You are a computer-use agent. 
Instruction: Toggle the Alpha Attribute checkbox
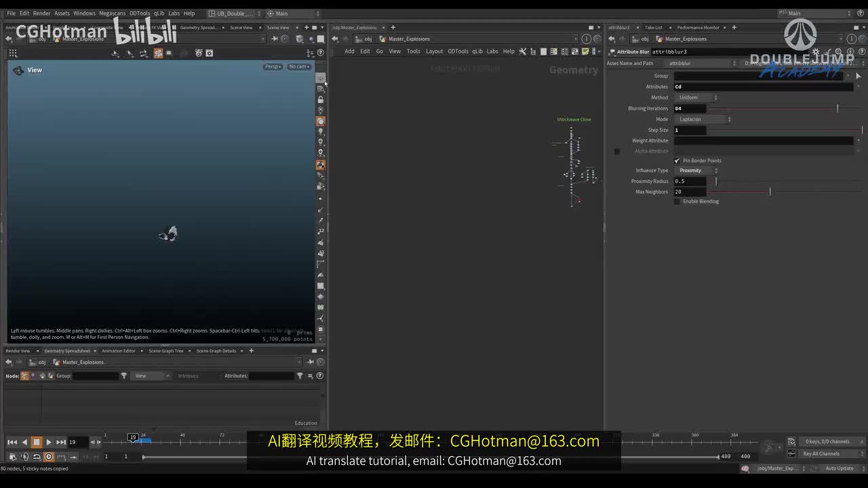point(617,151)
